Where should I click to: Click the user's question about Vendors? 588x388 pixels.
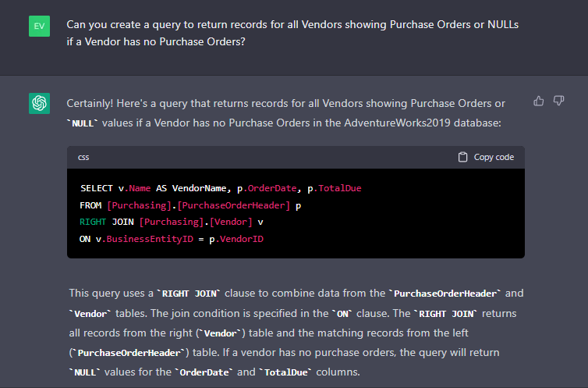[292, 33]
